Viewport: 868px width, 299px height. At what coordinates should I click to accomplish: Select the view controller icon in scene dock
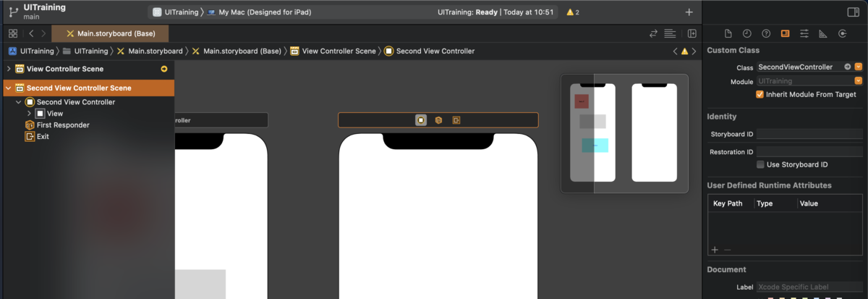[420, 120]
